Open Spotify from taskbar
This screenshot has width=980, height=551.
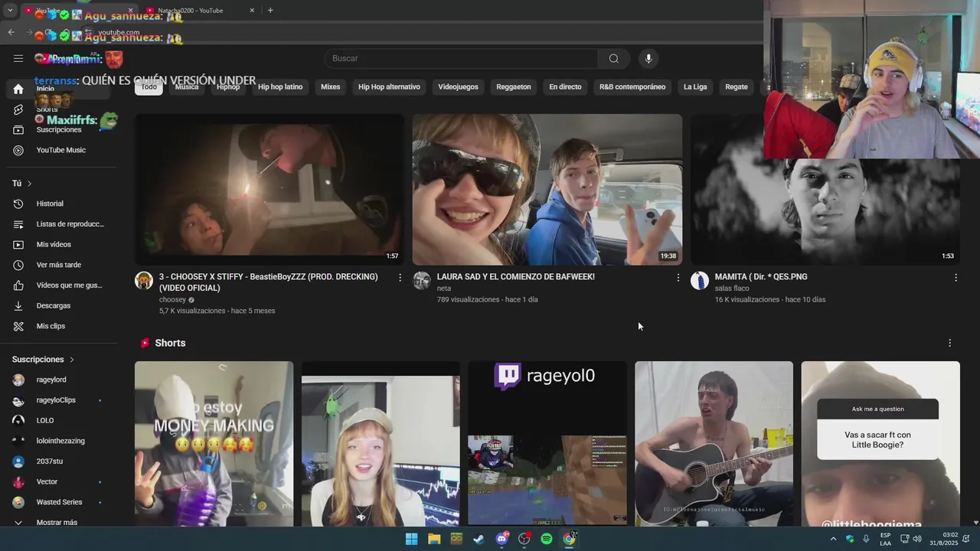point(547,539)
